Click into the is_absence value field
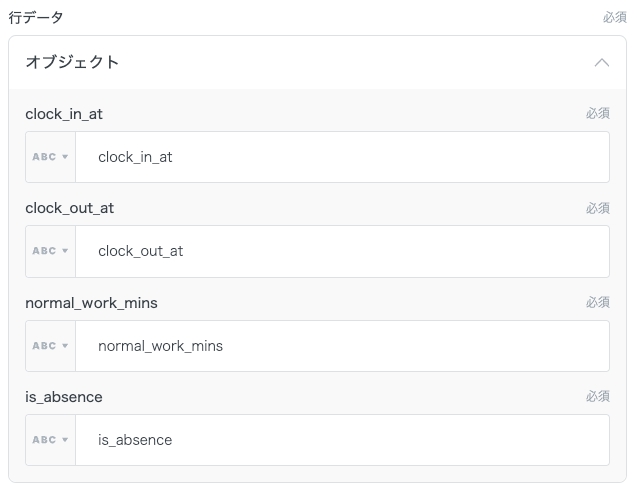The height and width of the screenshot is (485, 637). tap(342, 440)
